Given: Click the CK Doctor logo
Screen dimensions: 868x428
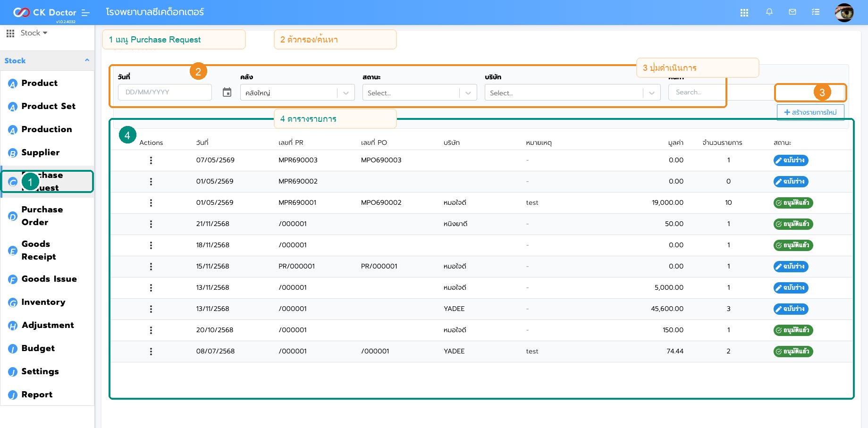Looking at the screenshot, I should pyautogui.click(x=44, y=12).
